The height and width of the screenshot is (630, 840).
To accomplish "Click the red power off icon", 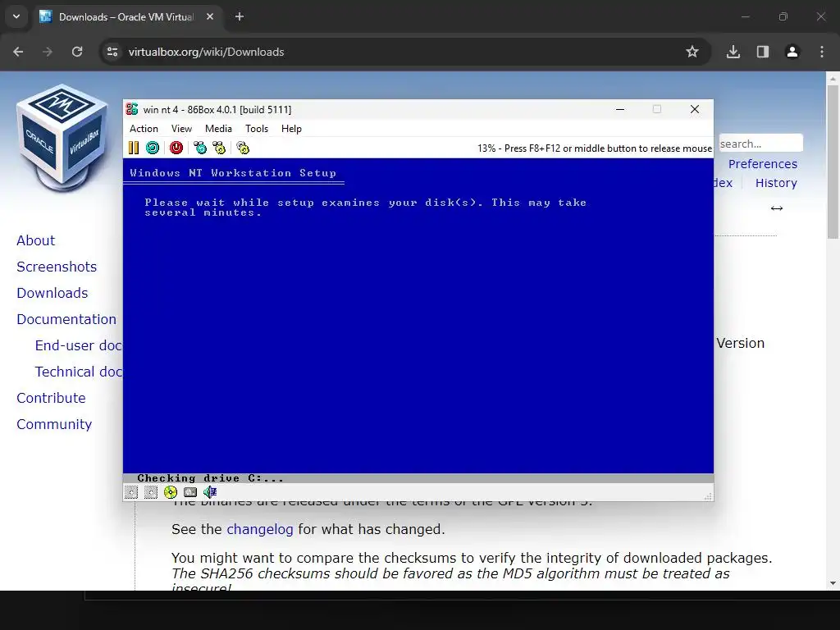I will 176,148.
